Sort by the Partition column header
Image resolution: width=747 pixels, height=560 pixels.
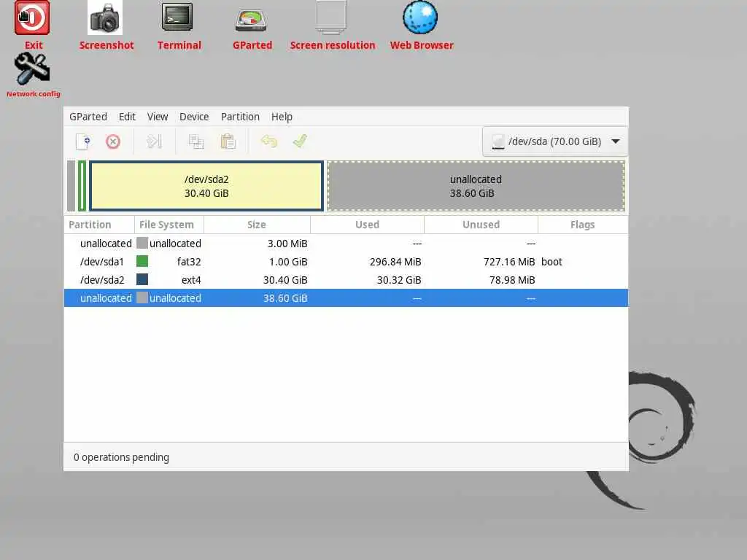click(99, 225)
